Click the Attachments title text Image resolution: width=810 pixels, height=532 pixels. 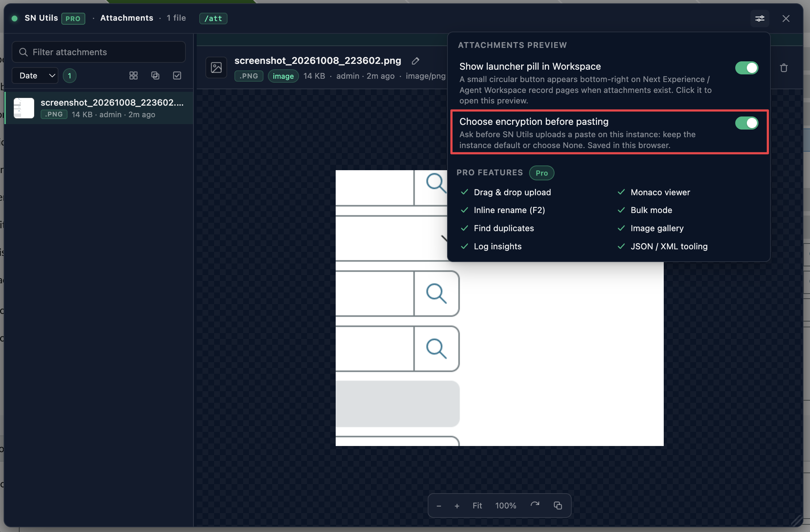coord(127,18)
